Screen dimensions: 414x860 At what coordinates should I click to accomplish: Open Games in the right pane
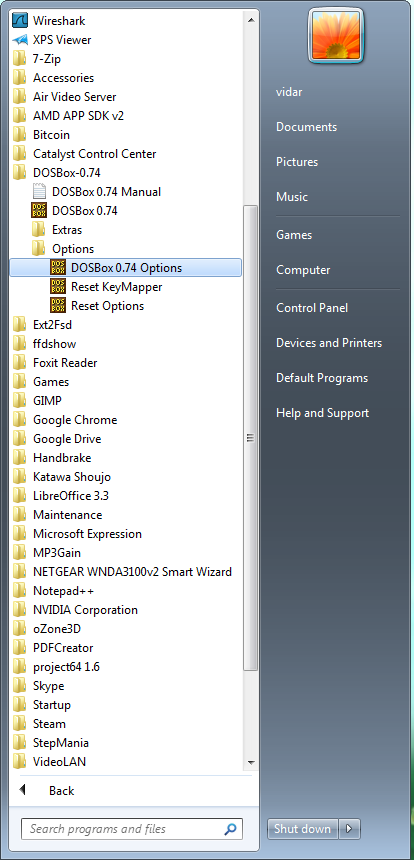[294, 235]
